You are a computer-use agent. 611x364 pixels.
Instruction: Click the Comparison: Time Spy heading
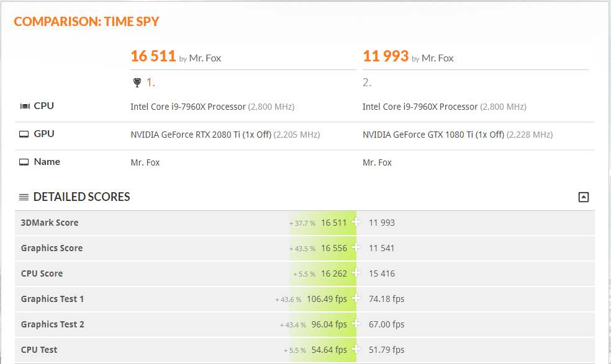coord(86,22)
